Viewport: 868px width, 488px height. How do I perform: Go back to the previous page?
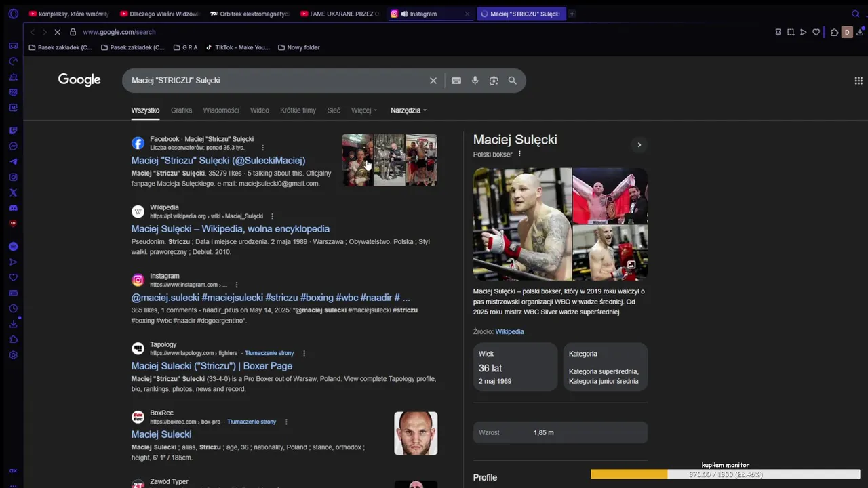tap(32, 32)
